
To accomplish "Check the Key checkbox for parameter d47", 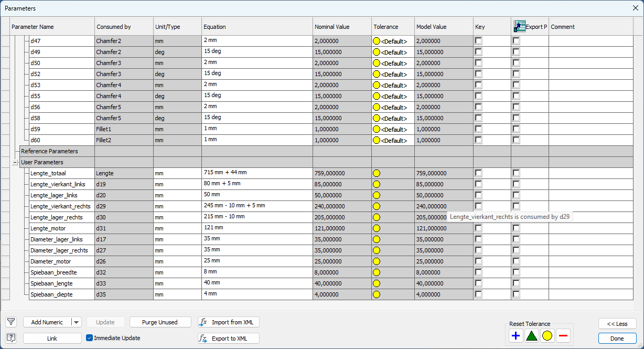I will (x=478, y=40).
